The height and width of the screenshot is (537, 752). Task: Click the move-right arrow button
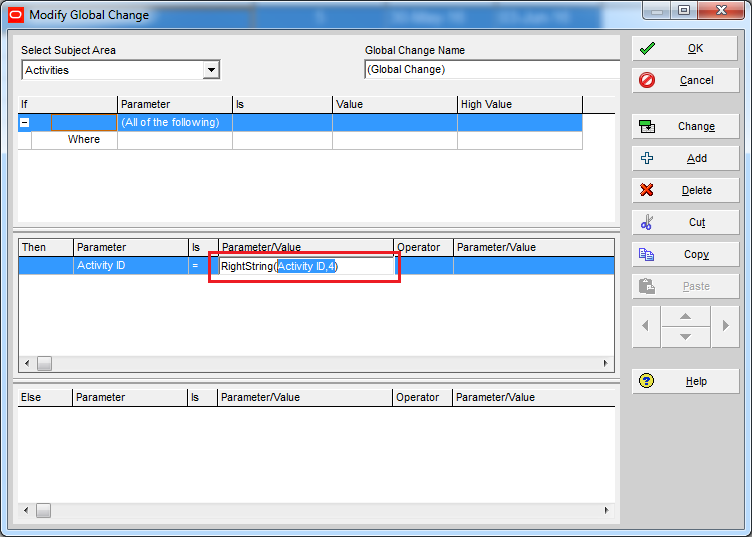(x=725, y=326)
